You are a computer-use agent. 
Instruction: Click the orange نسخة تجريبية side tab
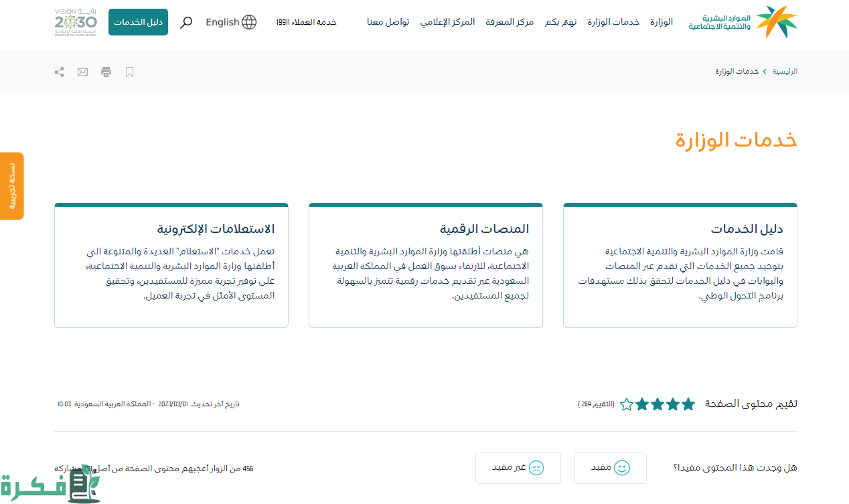click(x=11, y=186)
